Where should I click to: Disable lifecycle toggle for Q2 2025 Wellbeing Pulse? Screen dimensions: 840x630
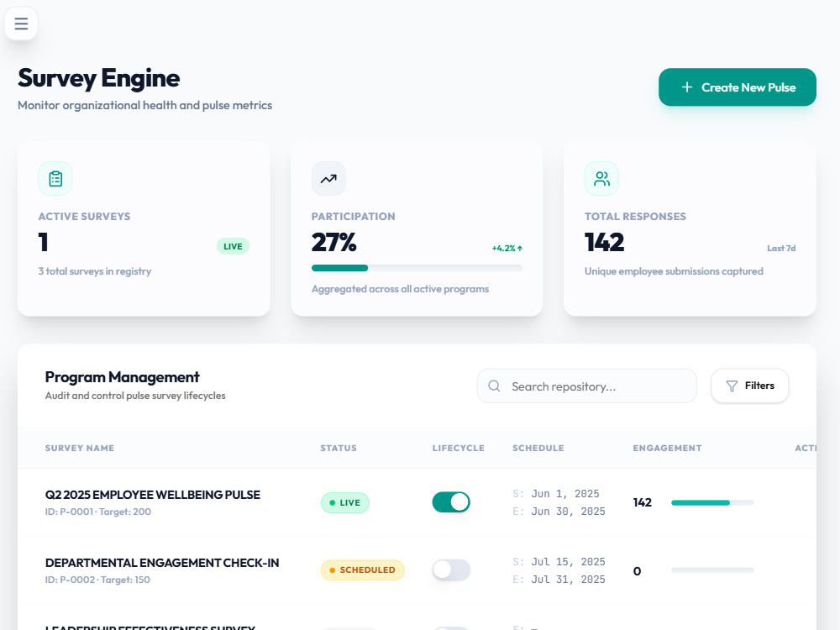451,502
